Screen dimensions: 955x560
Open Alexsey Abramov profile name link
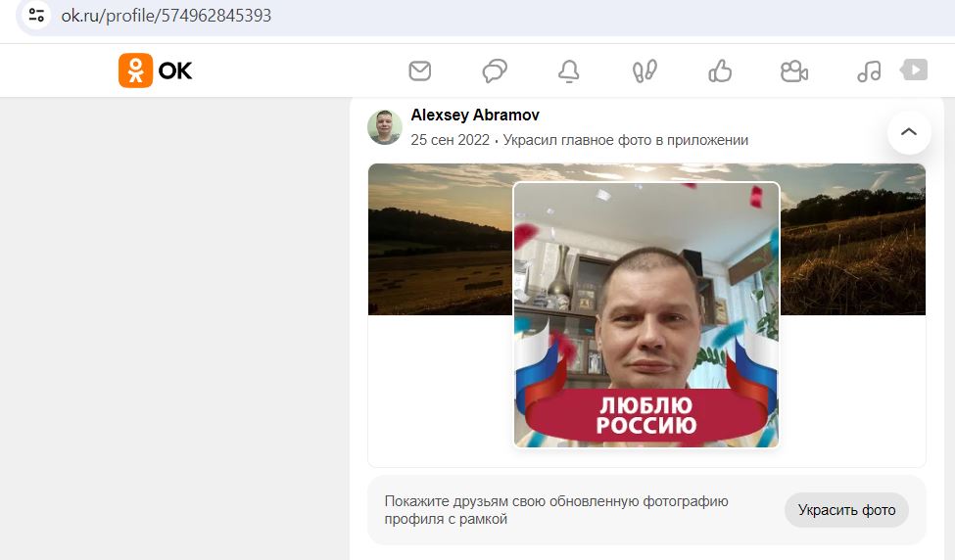[x=475, y=116]
